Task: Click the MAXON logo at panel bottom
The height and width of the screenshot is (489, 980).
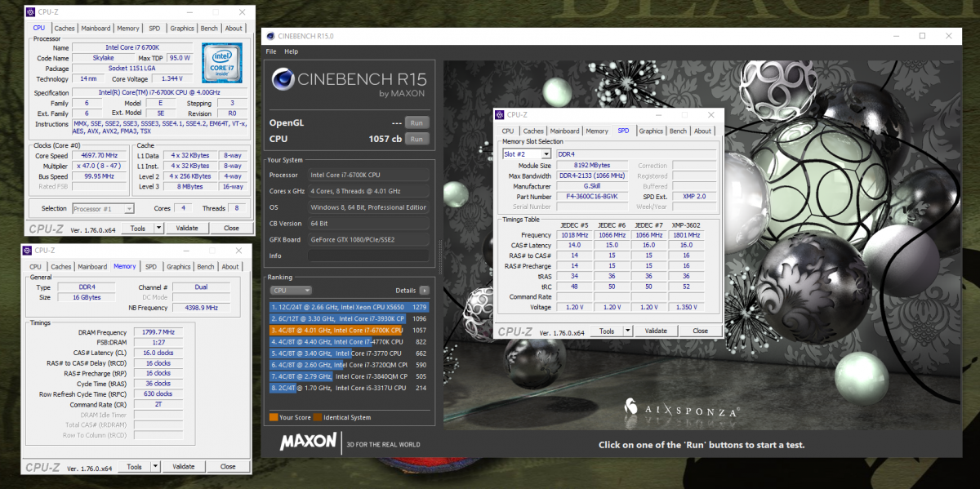Action: (308, 442)
